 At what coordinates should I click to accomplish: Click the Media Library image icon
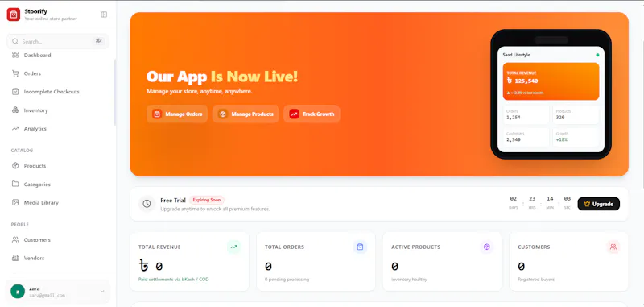click(x=15, y=202)
